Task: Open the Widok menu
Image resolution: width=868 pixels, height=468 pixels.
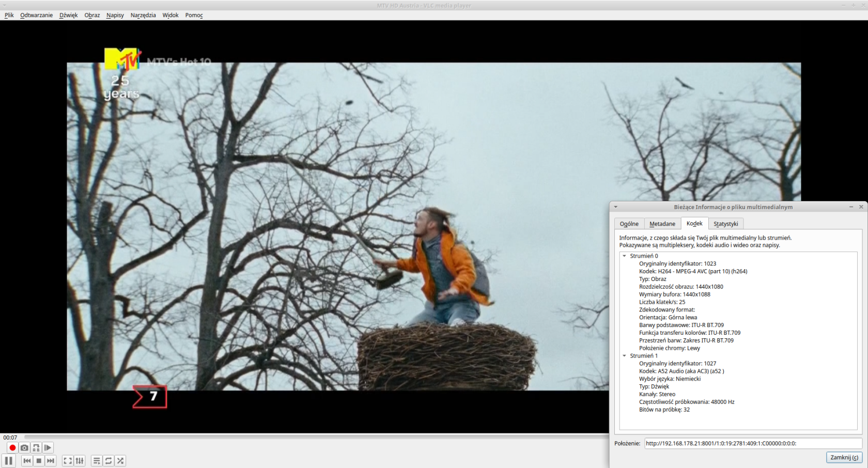Action: coord(171,15)
